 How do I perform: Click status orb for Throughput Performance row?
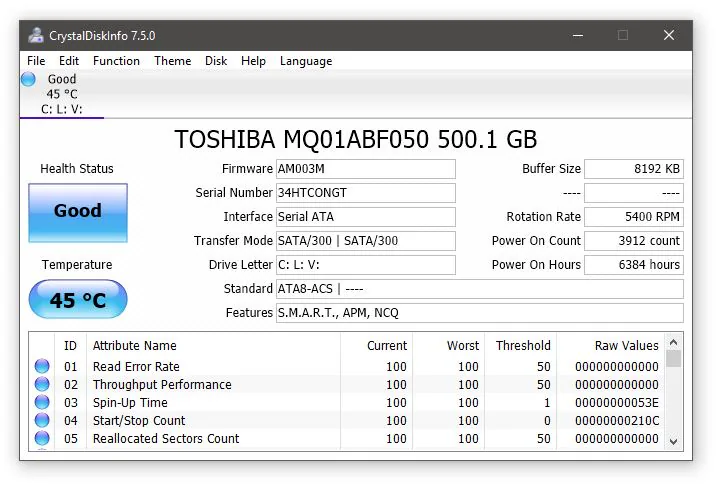(x=42, y=384)
